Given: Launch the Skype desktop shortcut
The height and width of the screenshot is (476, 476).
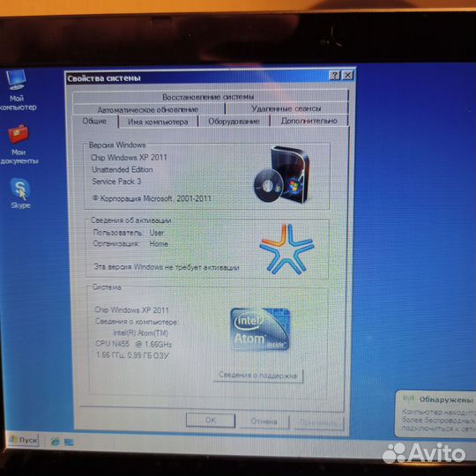Looking at the screenshot, I should coord(20,194).
